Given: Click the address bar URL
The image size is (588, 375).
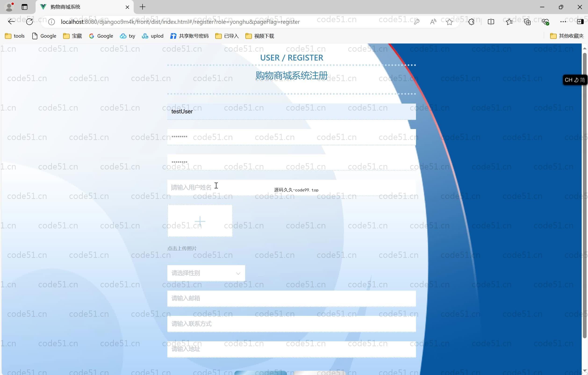Looking at the screenshot, I should [x=180, y=22].
